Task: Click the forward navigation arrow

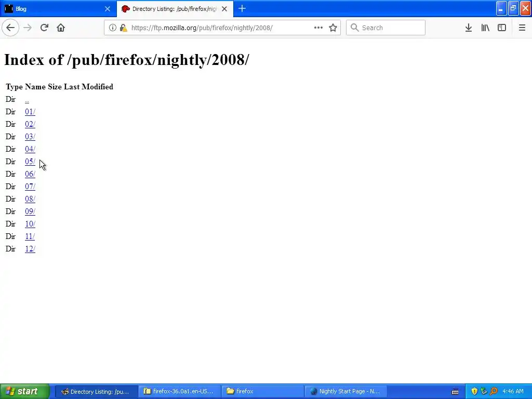Action: (28, 28)
